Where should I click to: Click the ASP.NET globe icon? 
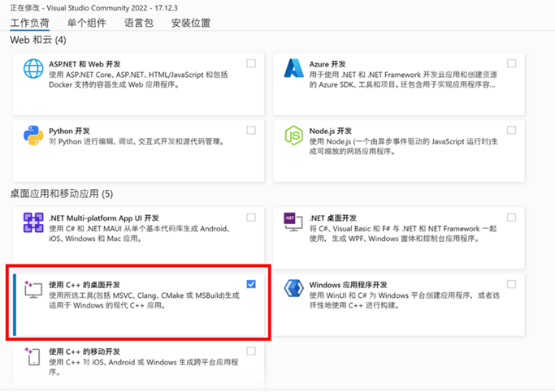(33, 68)
